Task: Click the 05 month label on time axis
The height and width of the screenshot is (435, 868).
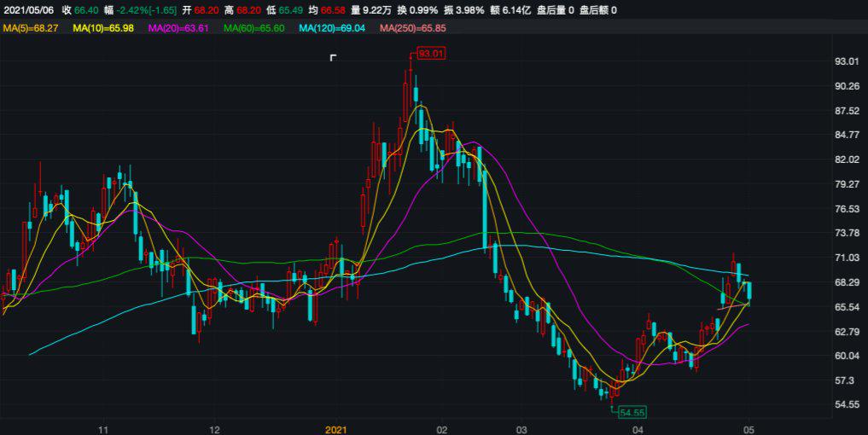Action: pyautogui.click(x=749, y=429)
